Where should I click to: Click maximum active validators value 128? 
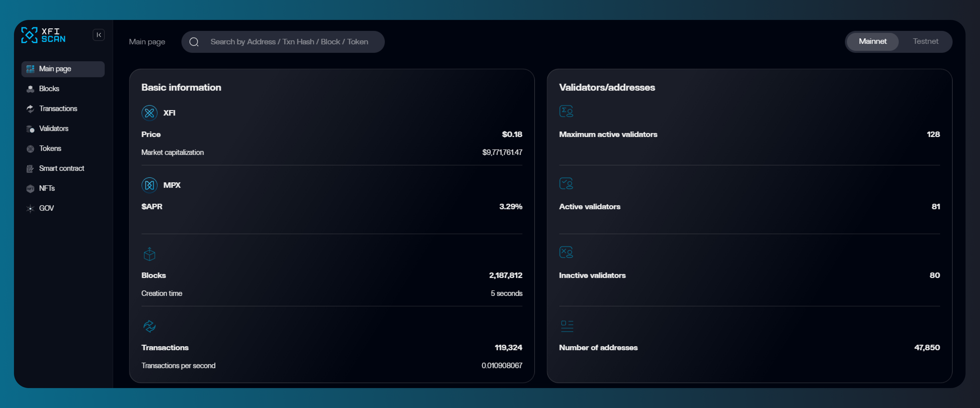click(933, 134)
